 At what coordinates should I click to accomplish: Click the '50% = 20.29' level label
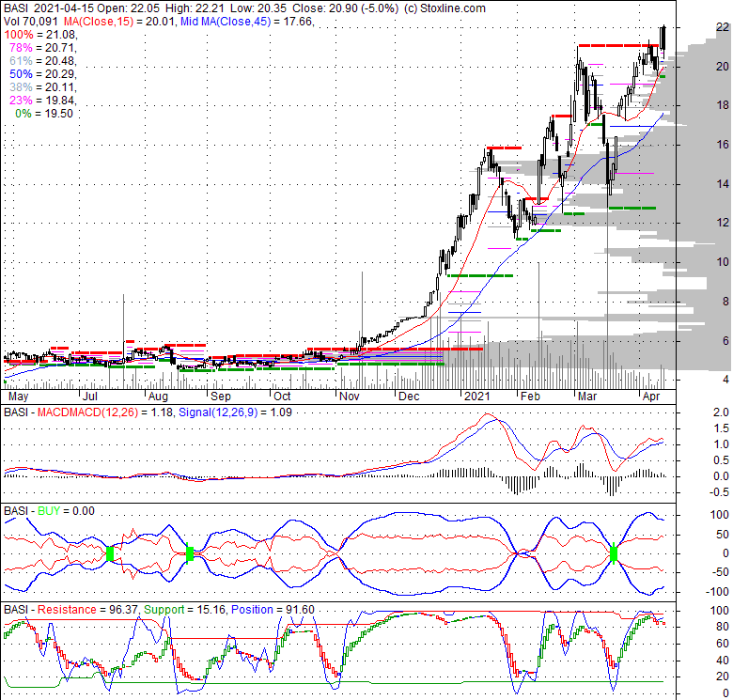click(43, 74)
